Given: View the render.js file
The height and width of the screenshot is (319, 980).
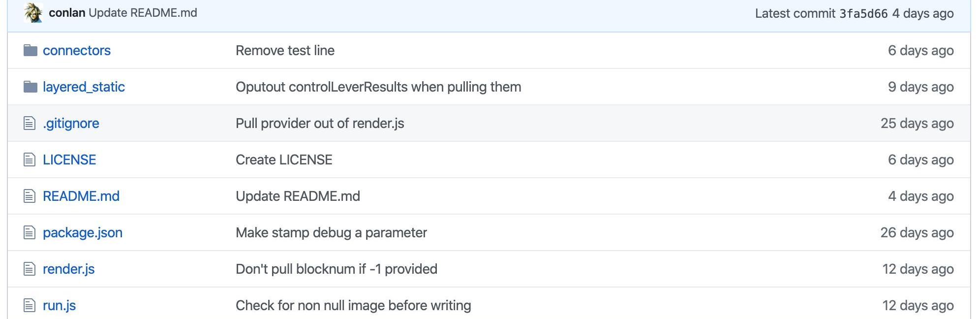Looking at the screenshot, I should click(x=69, y=269).
